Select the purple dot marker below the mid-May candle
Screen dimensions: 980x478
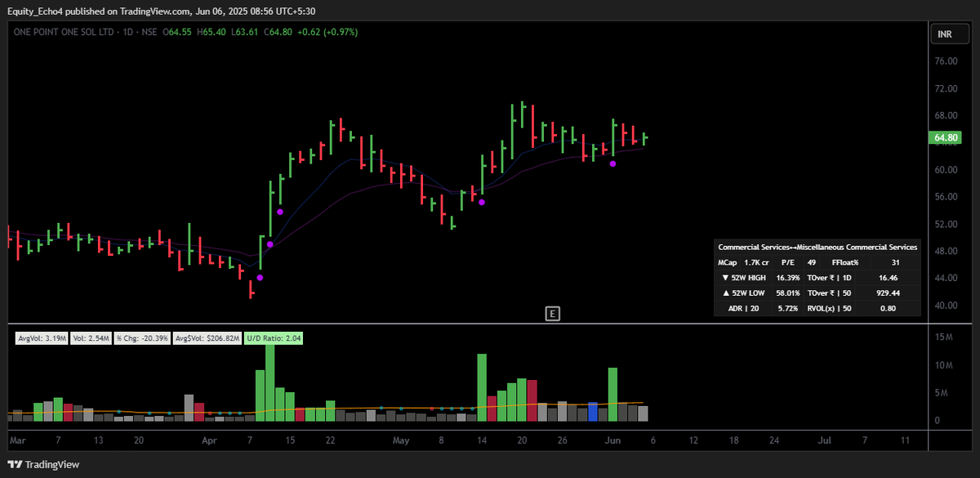483,202
